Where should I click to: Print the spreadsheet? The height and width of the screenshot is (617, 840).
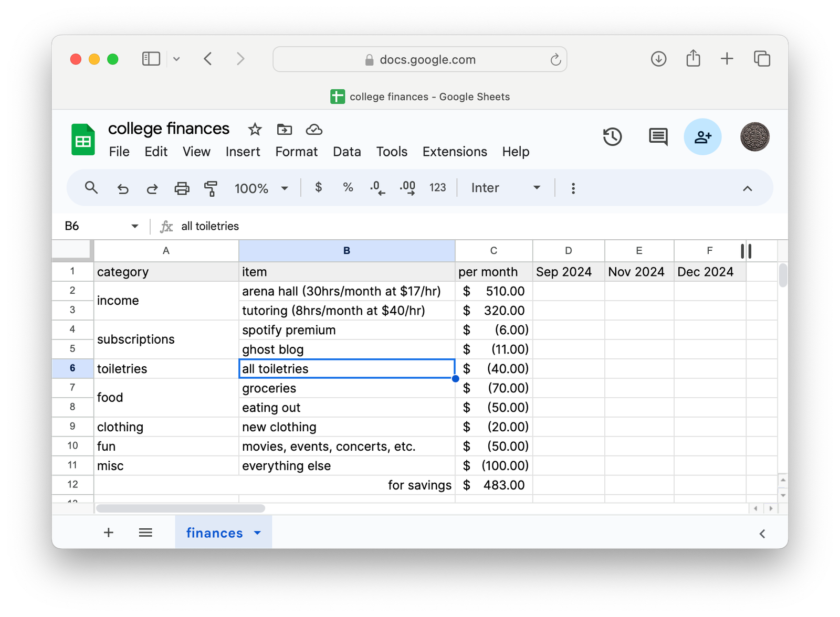tap(182, 188)
